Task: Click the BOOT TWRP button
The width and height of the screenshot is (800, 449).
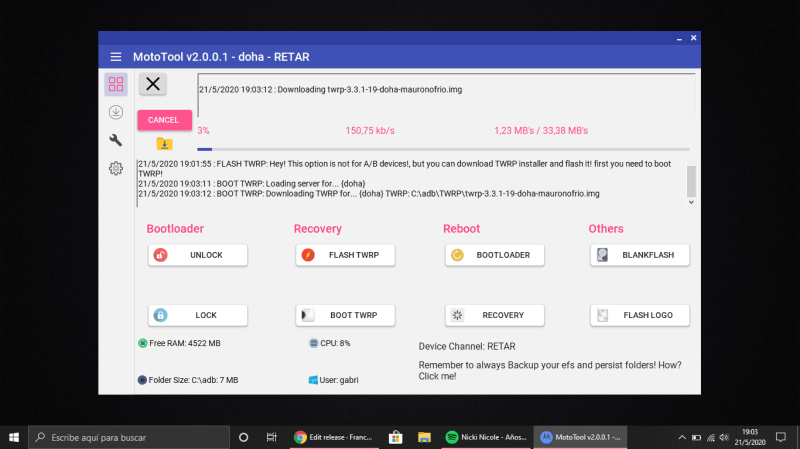Action: (345, 315)
